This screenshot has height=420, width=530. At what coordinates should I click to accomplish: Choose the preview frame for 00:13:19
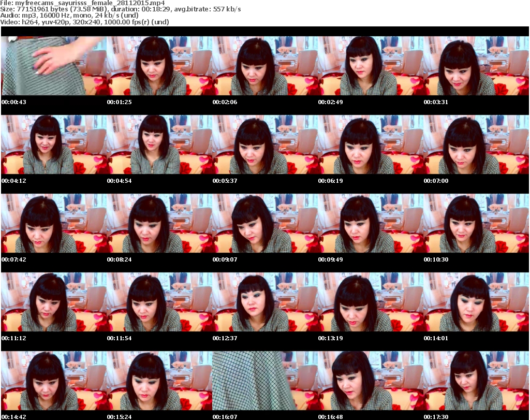coord(371,302)
